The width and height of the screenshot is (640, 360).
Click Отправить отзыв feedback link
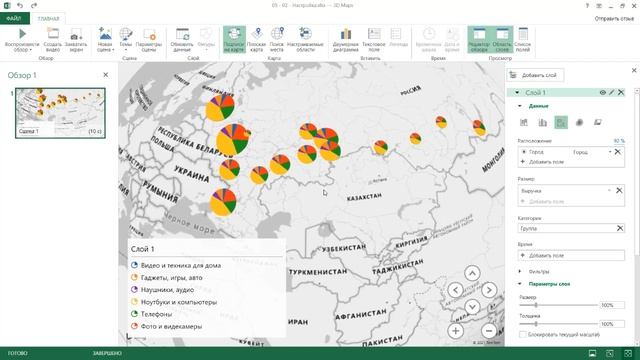614,19
